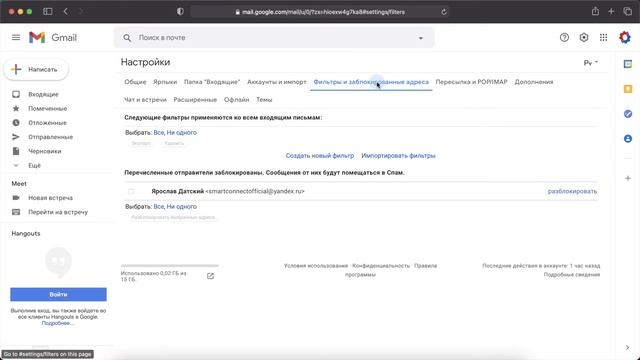Viewport: 640px width, 360px height.
Task: Open Конфиденциальность footer link
Action: [381, 266]
